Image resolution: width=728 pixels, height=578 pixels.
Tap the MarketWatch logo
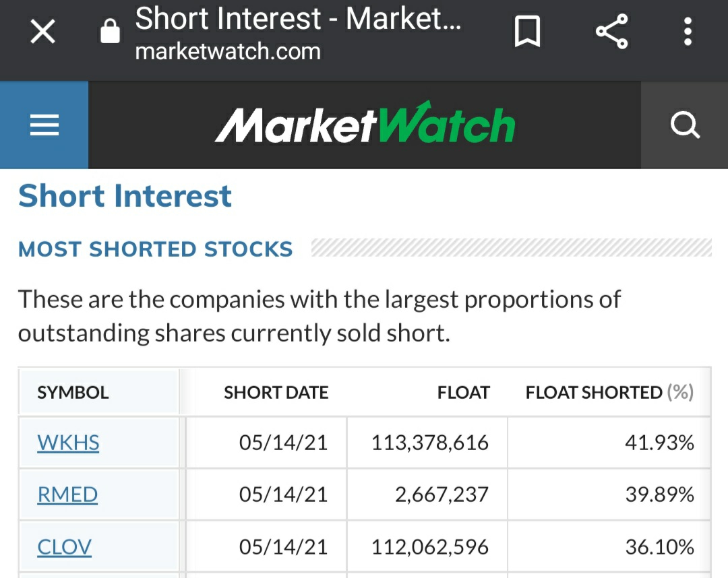365,125
